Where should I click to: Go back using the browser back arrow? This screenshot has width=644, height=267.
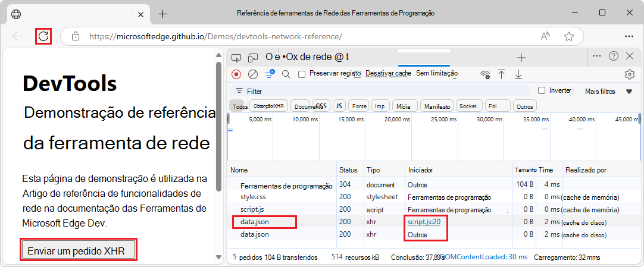coord(17,36)
